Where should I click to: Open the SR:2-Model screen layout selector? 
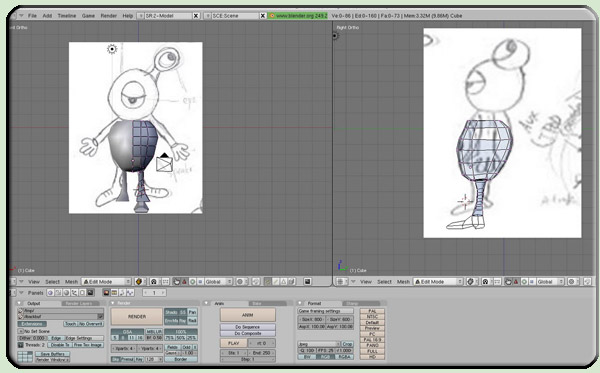click(x=140, y=16)
